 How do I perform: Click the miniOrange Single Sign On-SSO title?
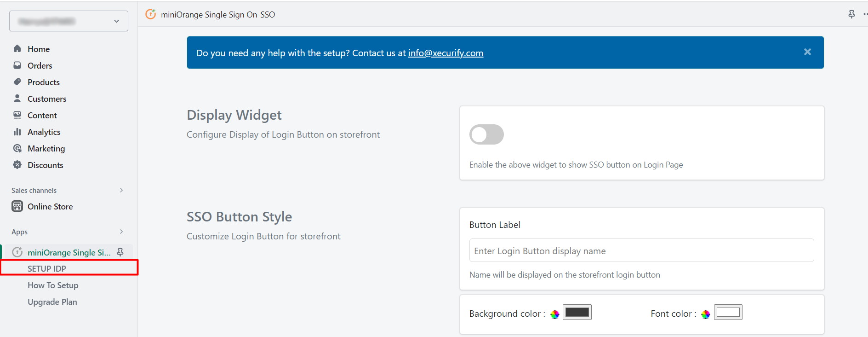point(218,15)
